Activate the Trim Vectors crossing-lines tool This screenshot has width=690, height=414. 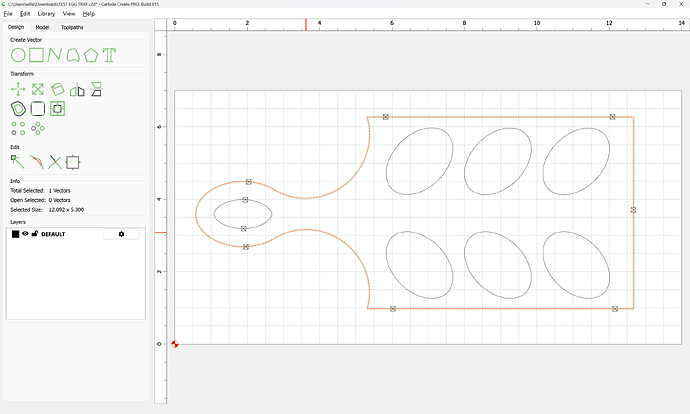tap(55, 162)
